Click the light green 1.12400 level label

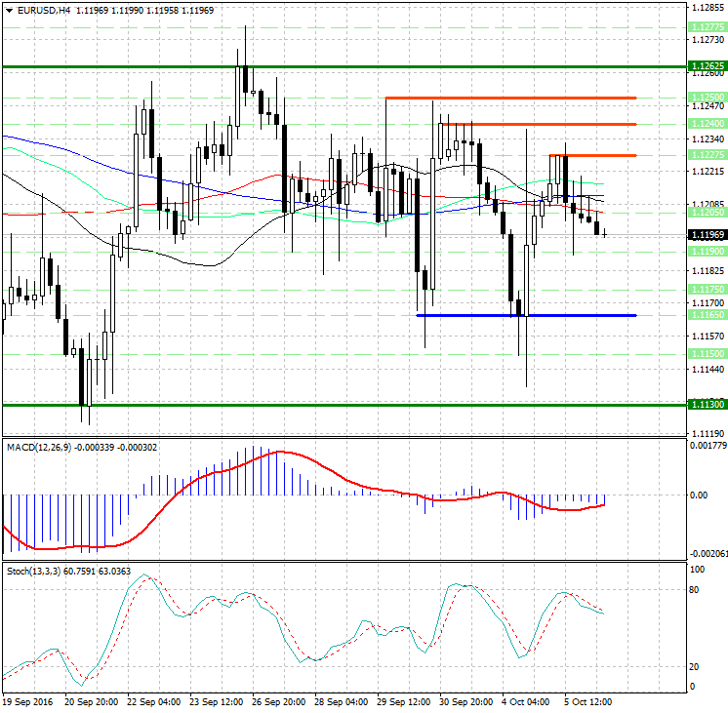click(708, 124)
